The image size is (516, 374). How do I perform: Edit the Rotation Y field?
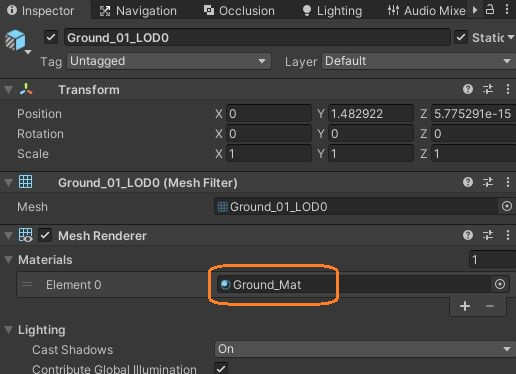371,134
